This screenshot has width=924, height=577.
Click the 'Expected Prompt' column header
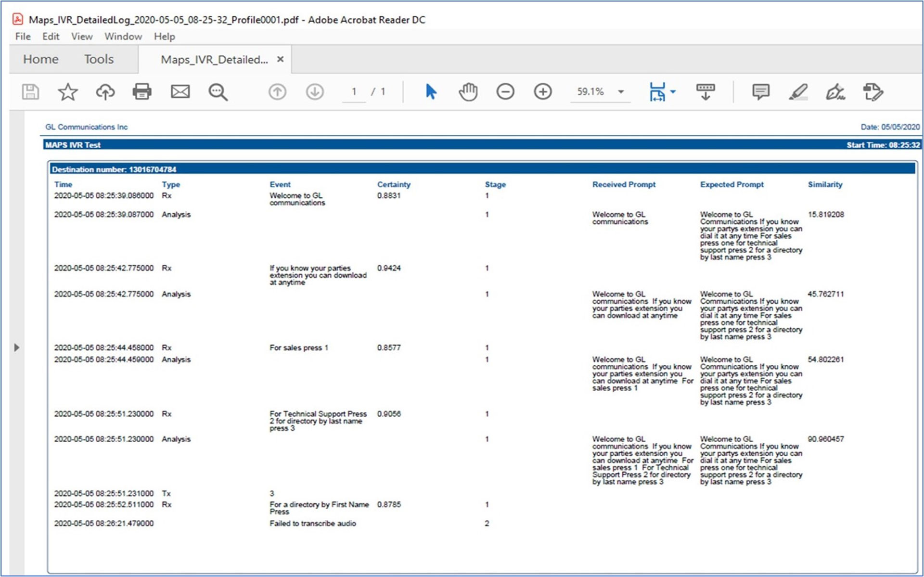(732, 184)
